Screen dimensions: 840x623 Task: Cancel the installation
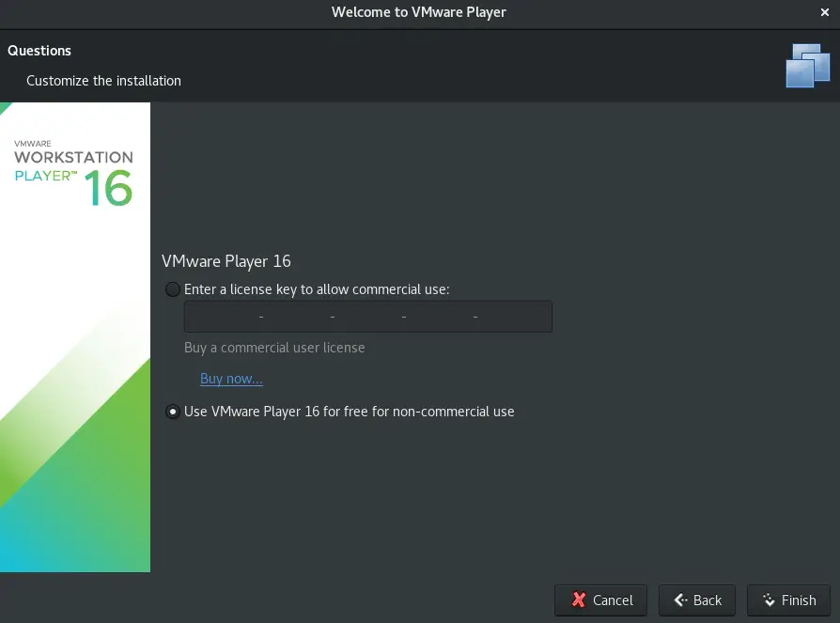(600, 600)
